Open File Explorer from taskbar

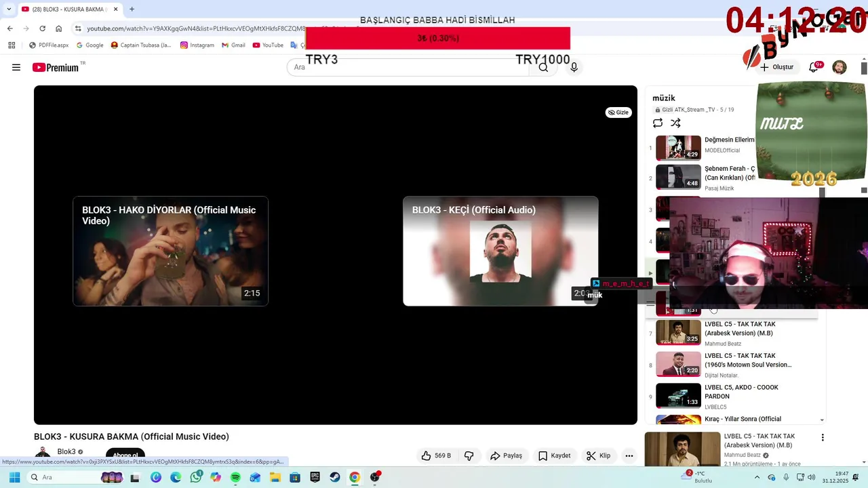tap(275, 477)
